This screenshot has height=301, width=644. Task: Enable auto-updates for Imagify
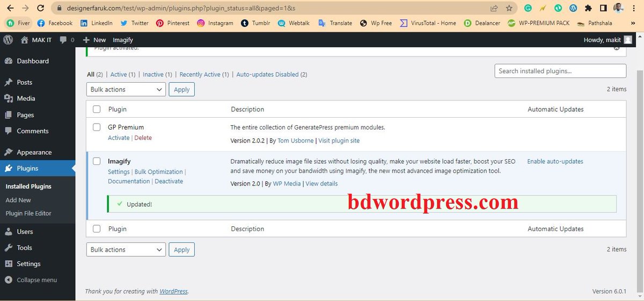click(555, 161)
